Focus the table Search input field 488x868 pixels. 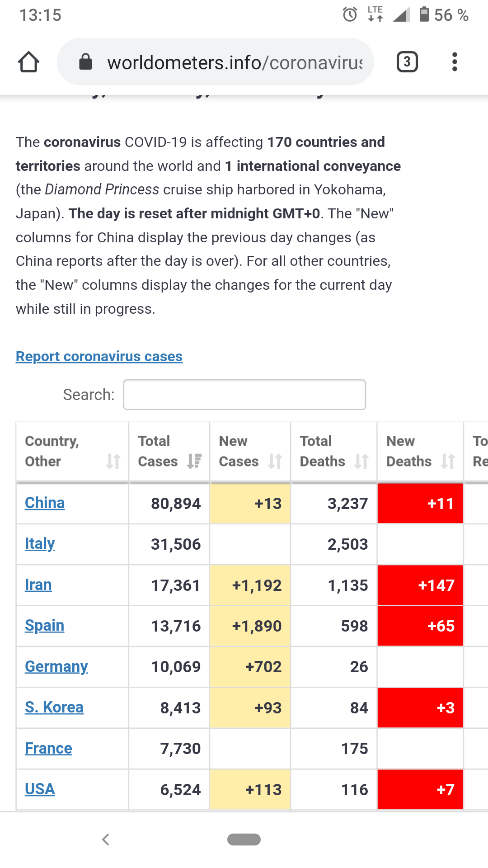click(244, 395)
